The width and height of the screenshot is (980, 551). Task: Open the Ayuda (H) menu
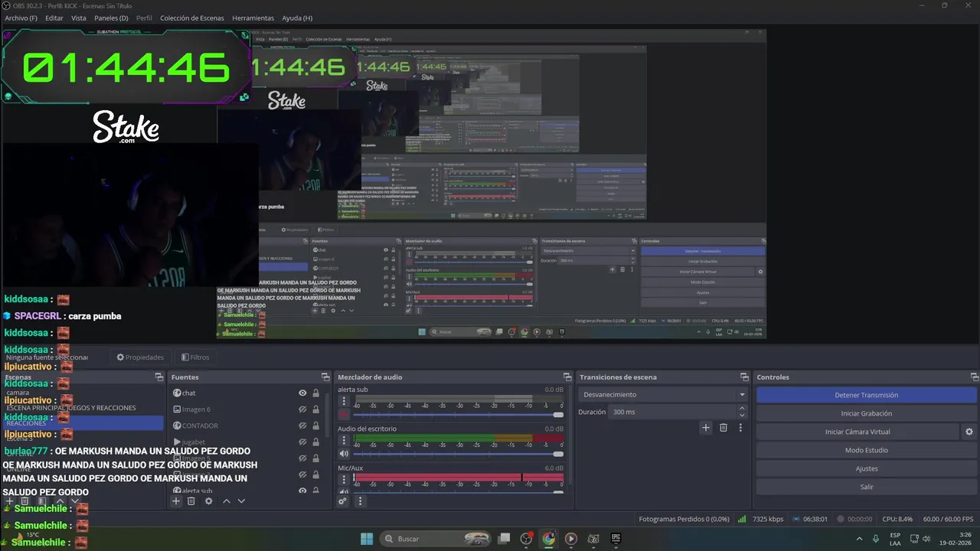click(x=297, y=18)
